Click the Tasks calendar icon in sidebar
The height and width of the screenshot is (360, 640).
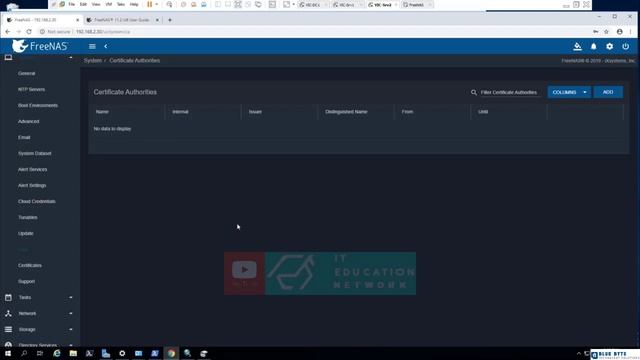(x=8, y=298)
